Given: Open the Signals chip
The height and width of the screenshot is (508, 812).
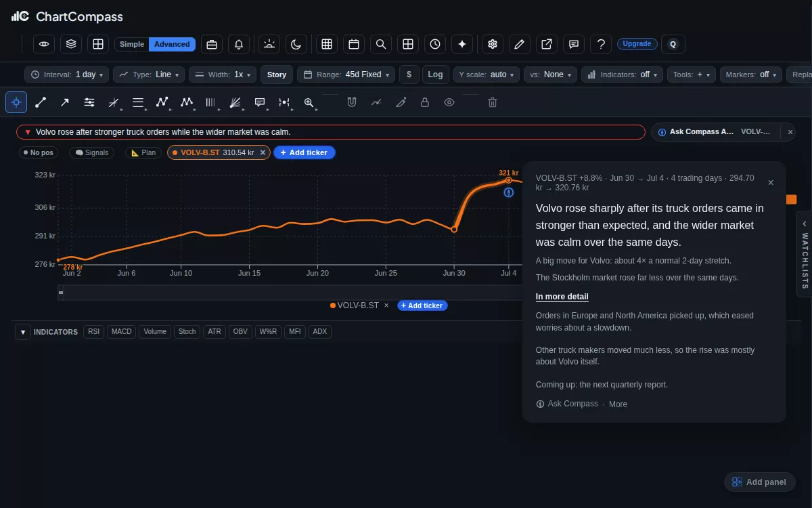Looking at the screenshot, I should [x=91, y=152].
